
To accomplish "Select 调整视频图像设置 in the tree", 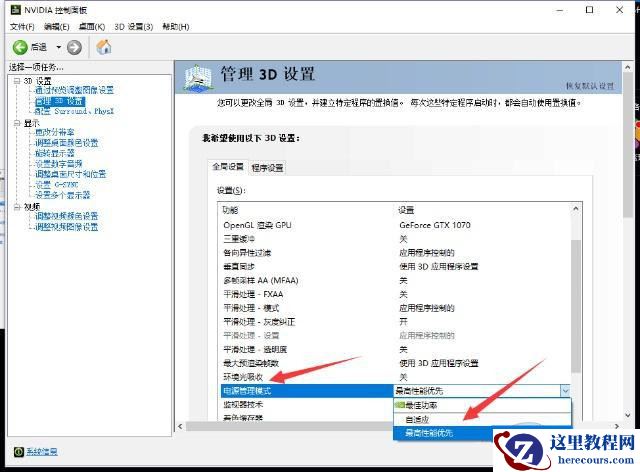I will click(67, 227).
